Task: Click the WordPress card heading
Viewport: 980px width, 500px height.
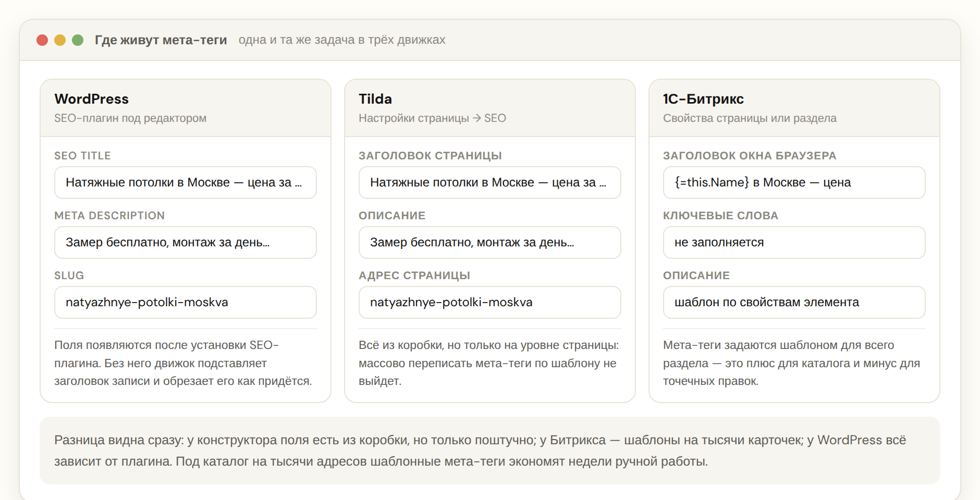Action: click(x=92, y=99)
